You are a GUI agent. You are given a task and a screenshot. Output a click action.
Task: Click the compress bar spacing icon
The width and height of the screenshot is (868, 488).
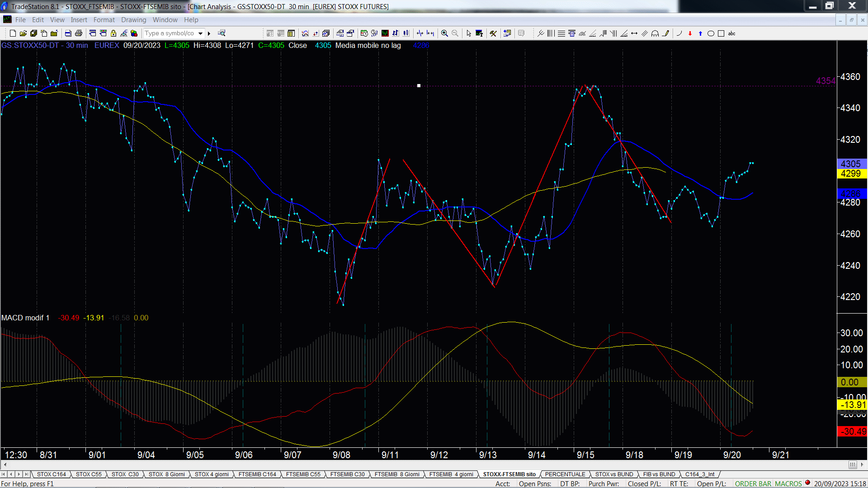(420, 33)
